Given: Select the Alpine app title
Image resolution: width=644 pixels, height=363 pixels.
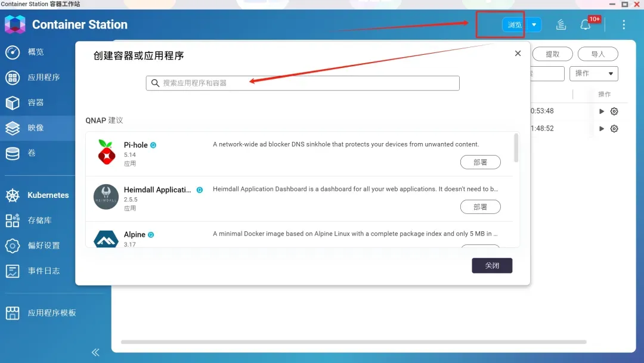Looking at the screenshot, I should click(134, 234).
